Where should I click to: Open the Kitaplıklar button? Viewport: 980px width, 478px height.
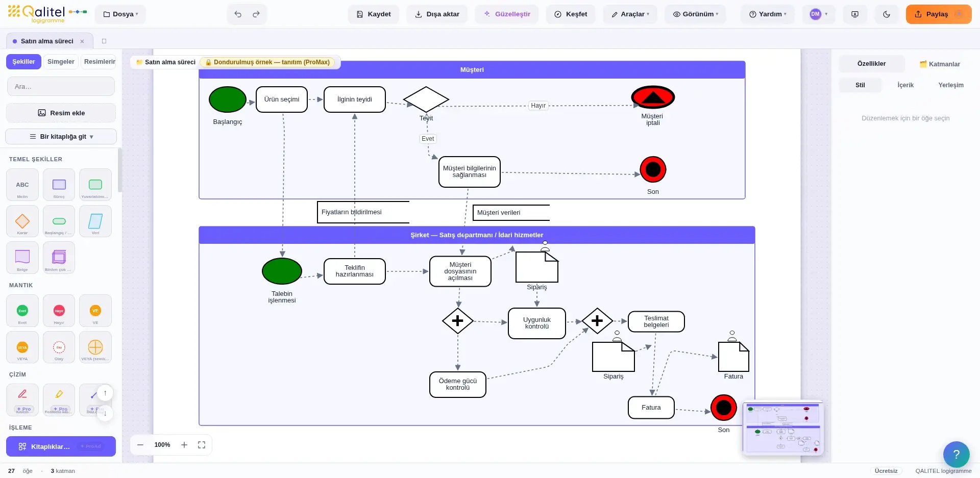click(61, 446)
